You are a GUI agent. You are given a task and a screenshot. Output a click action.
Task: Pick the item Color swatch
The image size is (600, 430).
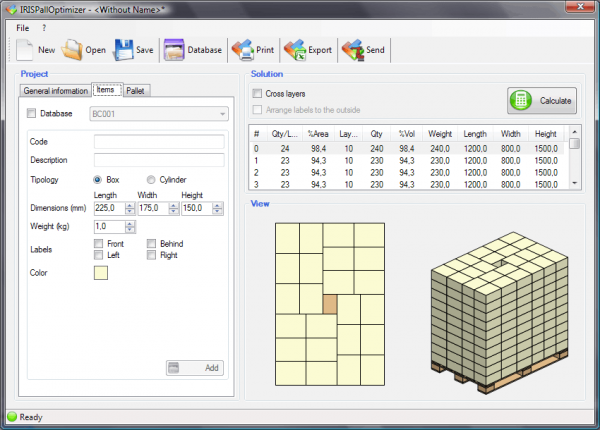[101, 273]
